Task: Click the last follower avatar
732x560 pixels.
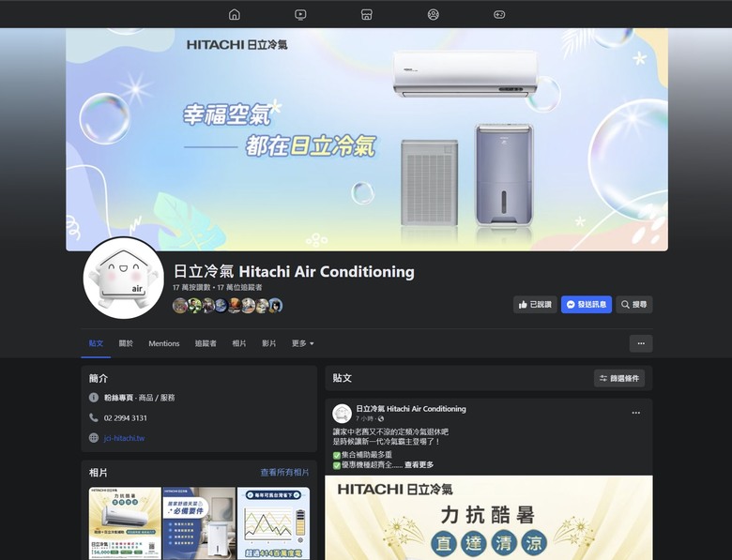Action: pyautogui.click(x=275, y=306)
